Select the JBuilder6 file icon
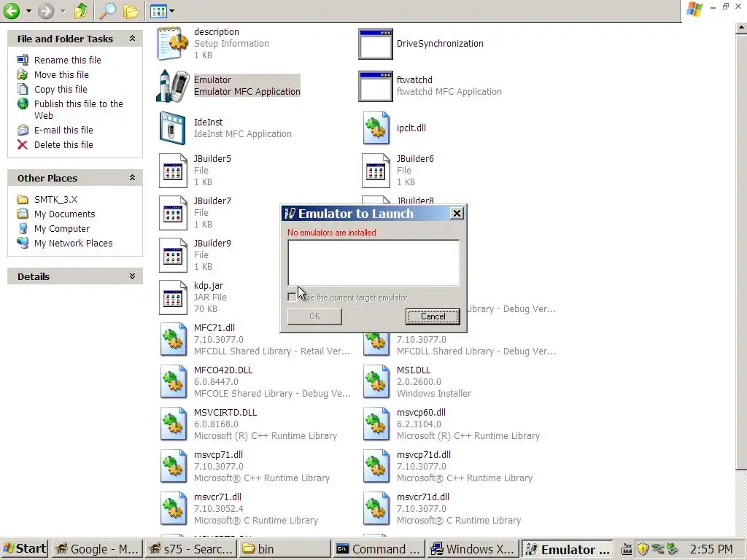 click(376, 171)
